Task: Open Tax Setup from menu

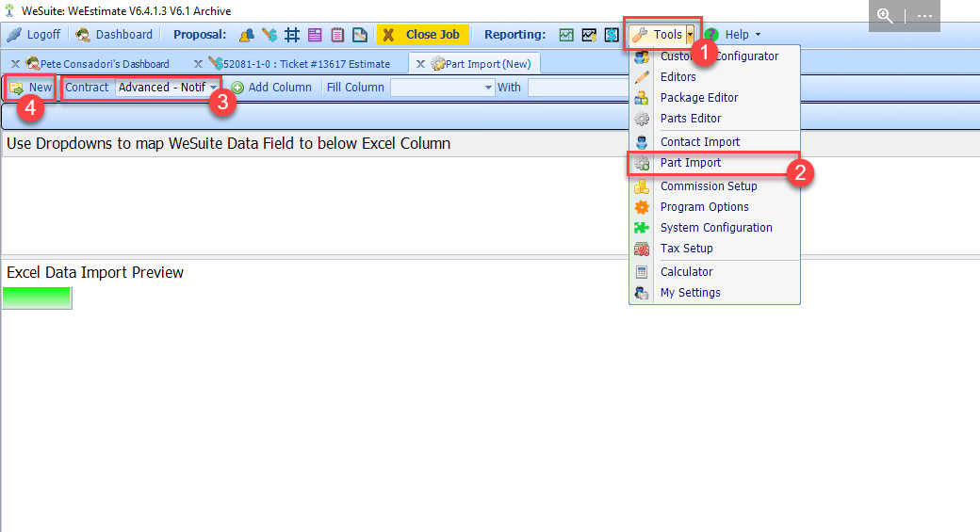Action: (714, 248)
